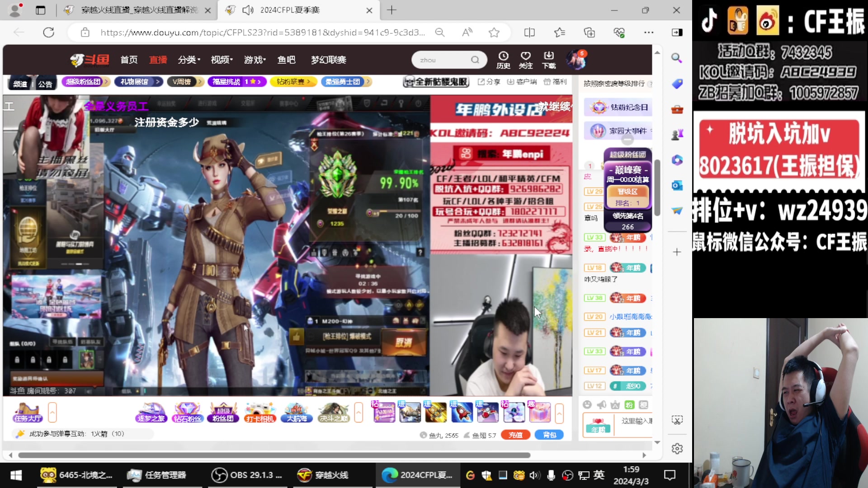
Task: Toggle the chat 想 filter badge
Action: (x=644, y=405)
